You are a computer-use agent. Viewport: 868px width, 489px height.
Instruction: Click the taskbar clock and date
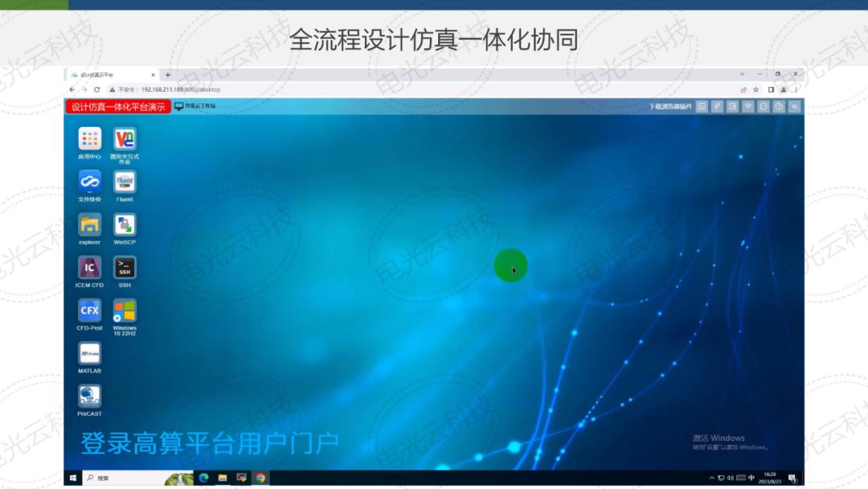[x=770, y=478]
